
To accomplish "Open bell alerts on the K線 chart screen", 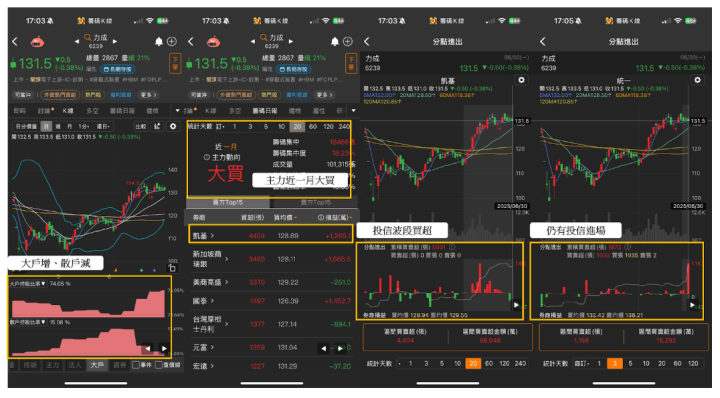I will [x=159, y=42].
